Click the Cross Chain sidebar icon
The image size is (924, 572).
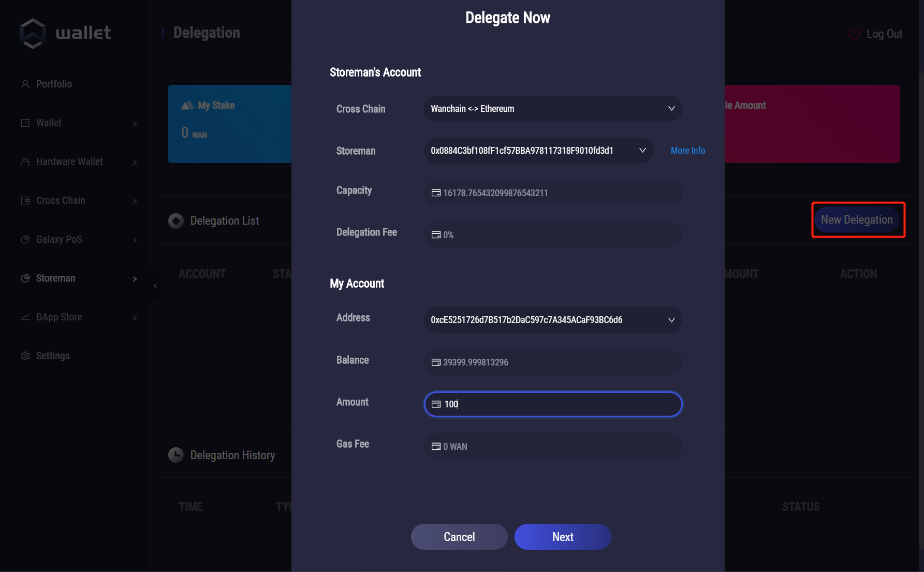(x=25, y=200)
